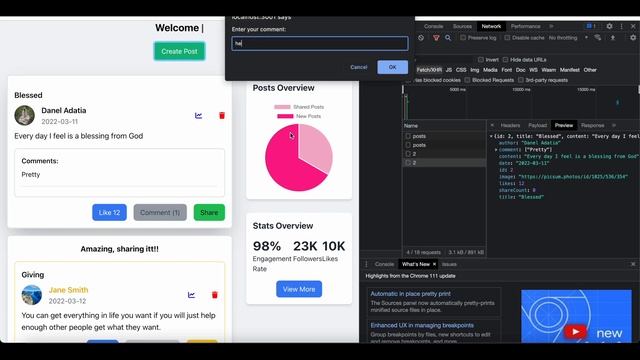This screenshot has width=640, height=360.
Task: Select the Preview tab of request
Action: (x=564, y=125)
